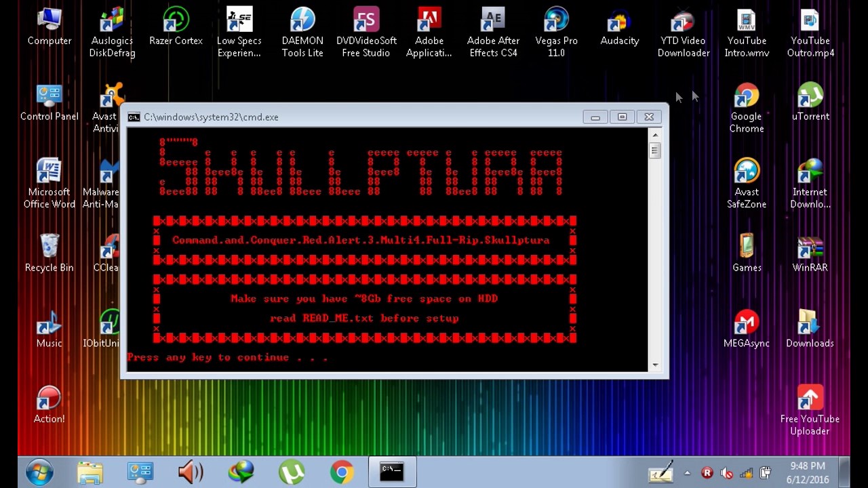Select DAEMON Tools Lite icon
This screenshot has width=868, height=488.
tap(302, 33)
